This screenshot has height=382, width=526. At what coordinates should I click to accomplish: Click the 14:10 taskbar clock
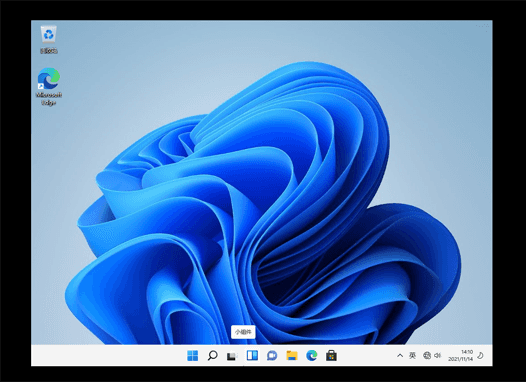[x=467, y=352]
